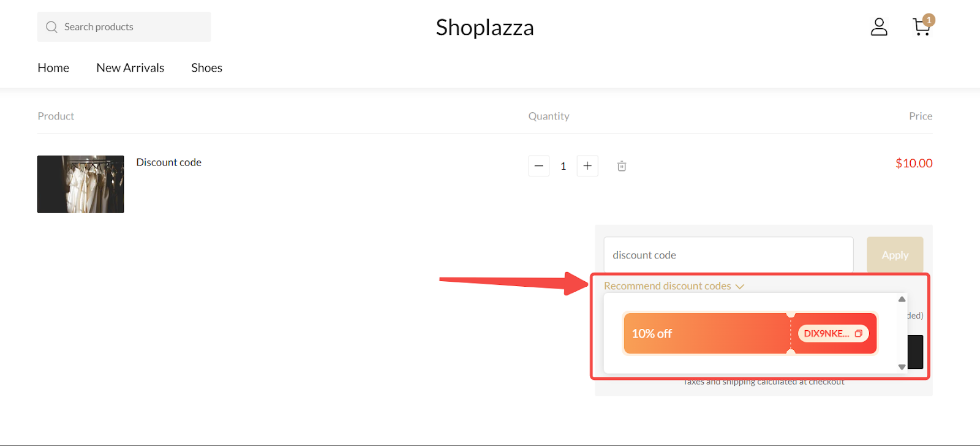Image resolution: width=980 pixels, height=446 pixels.
Task: Decrease quantity with minus button
Action: (539, 166)
